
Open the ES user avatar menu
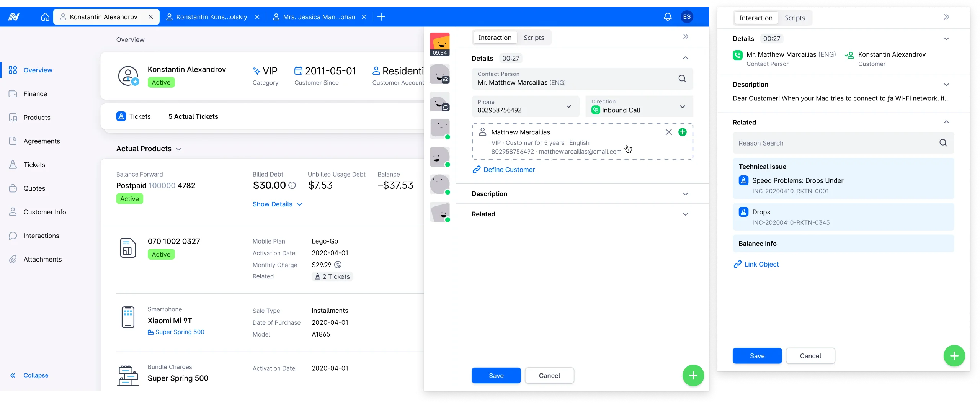click(x=687, y=17)
